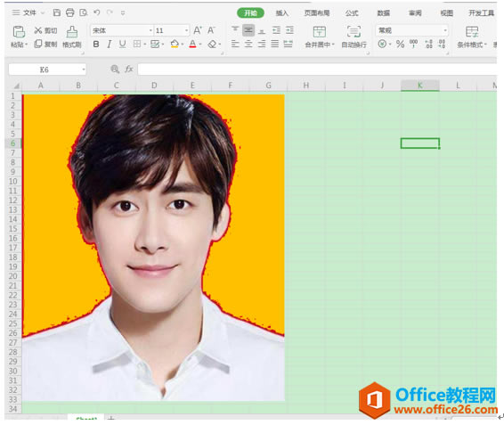Undo the last action

(97, 12)
